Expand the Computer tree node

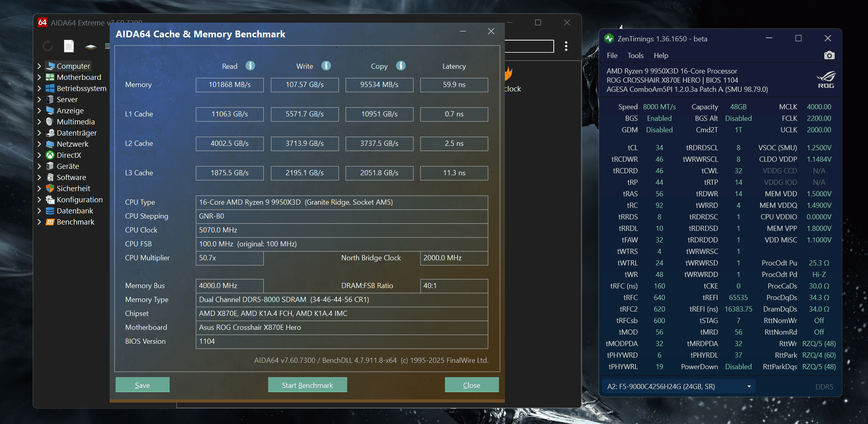pos(39,66)
